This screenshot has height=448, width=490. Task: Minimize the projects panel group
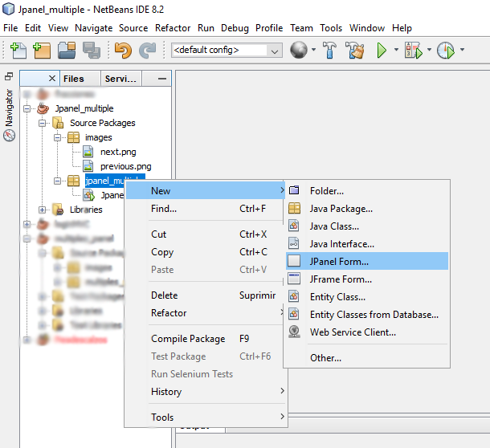[162, 79]
